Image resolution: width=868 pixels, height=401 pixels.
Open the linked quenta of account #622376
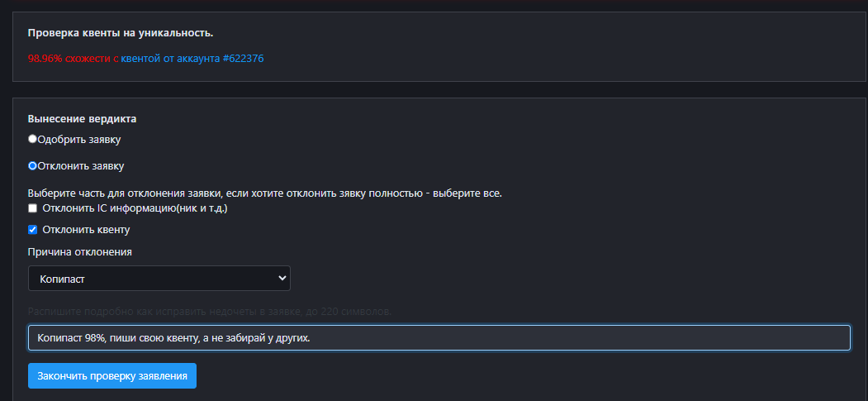[x=192, y=59]
